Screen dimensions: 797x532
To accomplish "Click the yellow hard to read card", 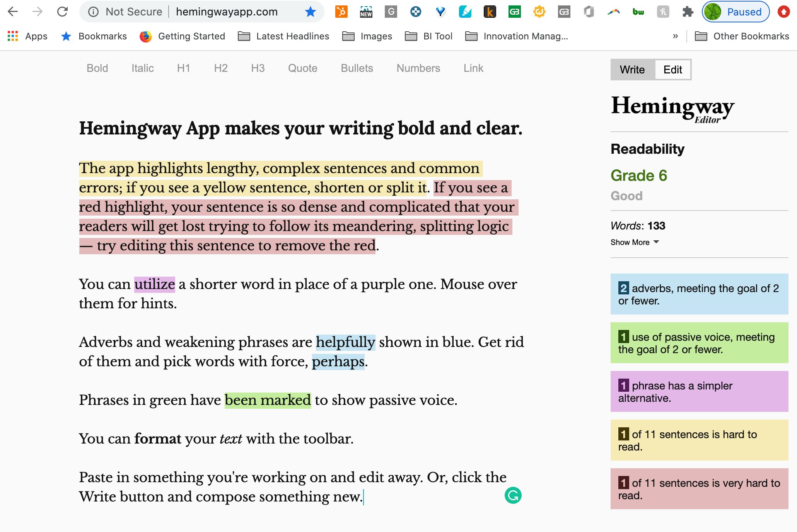I will 699,440.
